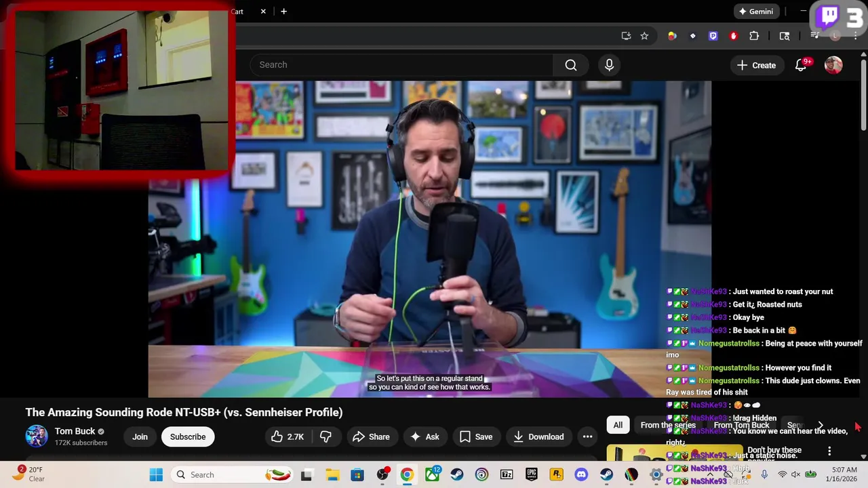
Task: Click the microphone icon in system tray
Action: [x=764, y=474]
